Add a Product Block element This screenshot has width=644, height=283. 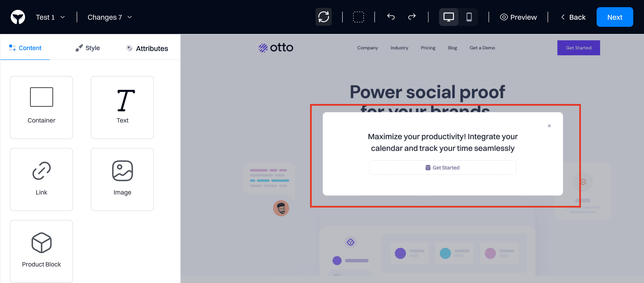[41, 251]
